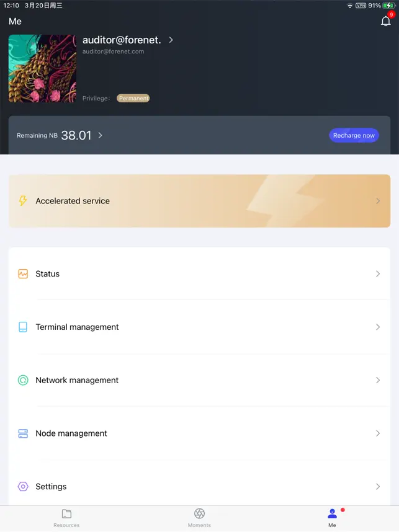Open the Terminal management entry
The width and height of the screenshot is (399, 532).
click(199, 327)
